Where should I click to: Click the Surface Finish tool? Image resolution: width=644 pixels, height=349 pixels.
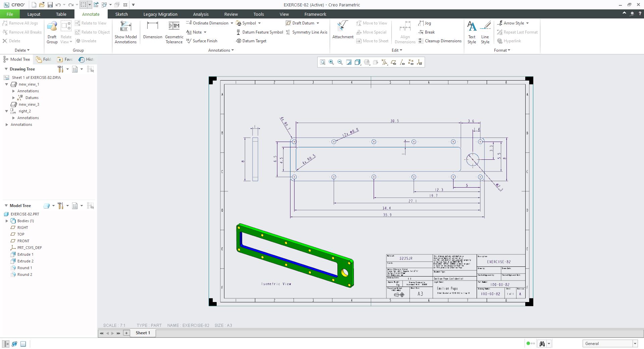click(x=202, y=41)
